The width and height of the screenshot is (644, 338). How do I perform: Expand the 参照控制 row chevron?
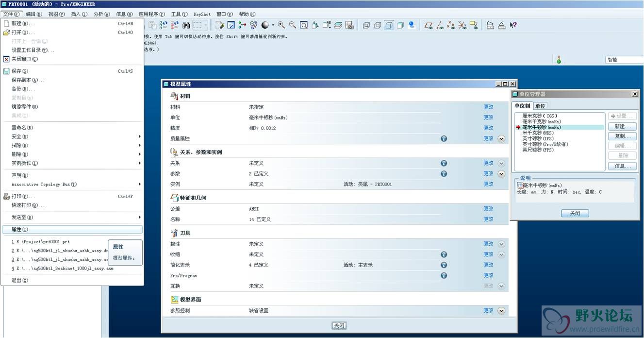[501, 311]
